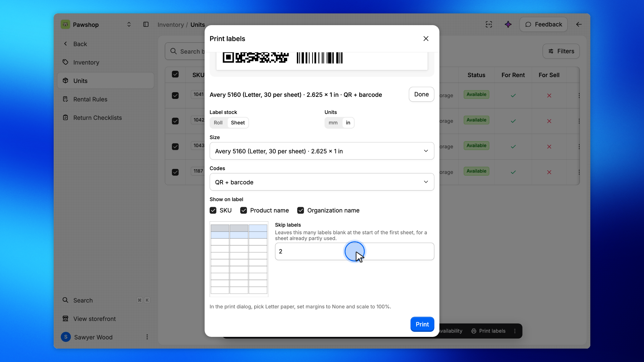The width and height of the screenshot is (644, 362).
Task: Select Units in the sidebar
Action: (106, 81)
